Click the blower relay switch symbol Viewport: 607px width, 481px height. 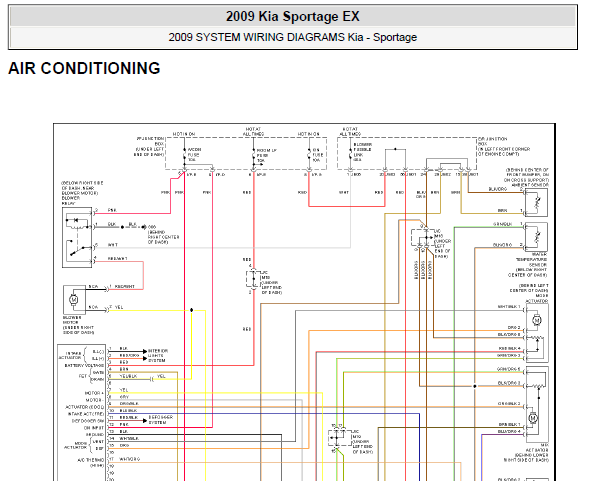click(77, 249)
